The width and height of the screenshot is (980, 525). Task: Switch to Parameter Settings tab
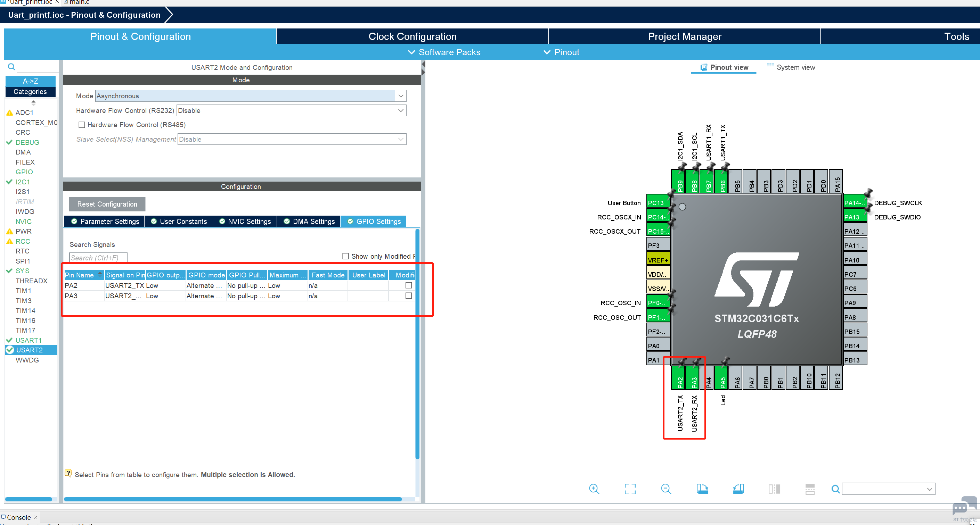coord(105,221)
